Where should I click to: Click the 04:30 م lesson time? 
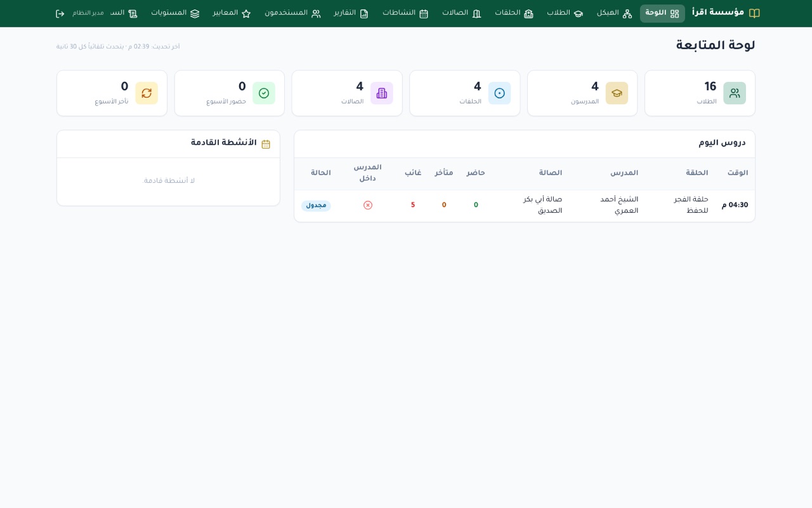735,206
